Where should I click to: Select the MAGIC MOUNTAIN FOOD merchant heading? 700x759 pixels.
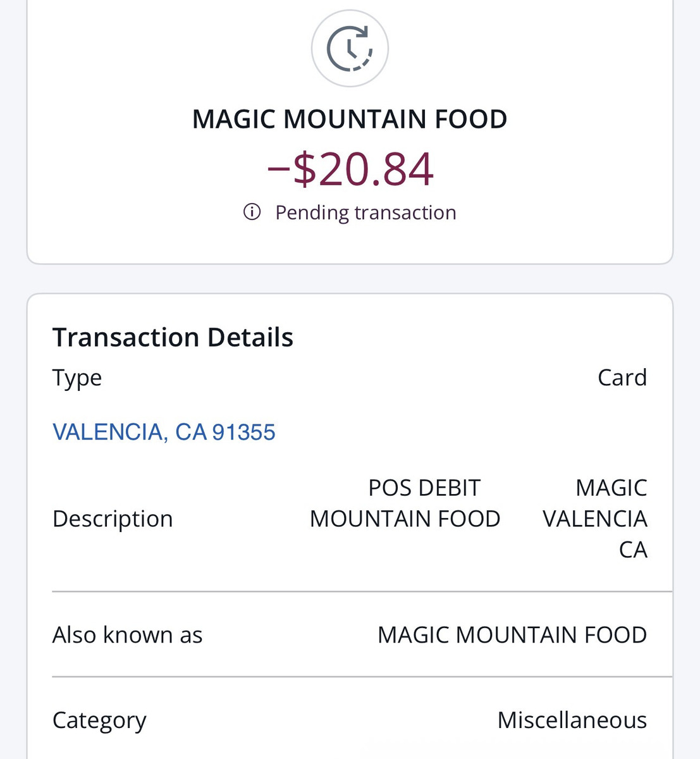(350, 119)
